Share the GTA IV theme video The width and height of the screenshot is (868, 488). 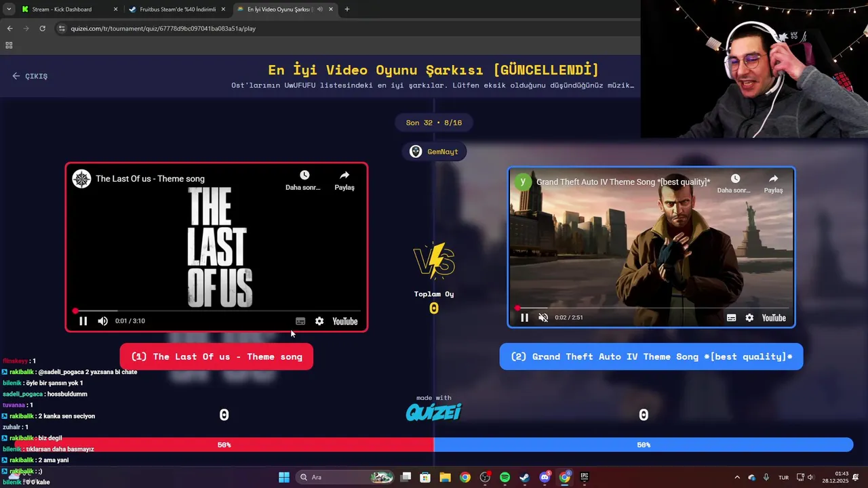click(x=773, y=183)
